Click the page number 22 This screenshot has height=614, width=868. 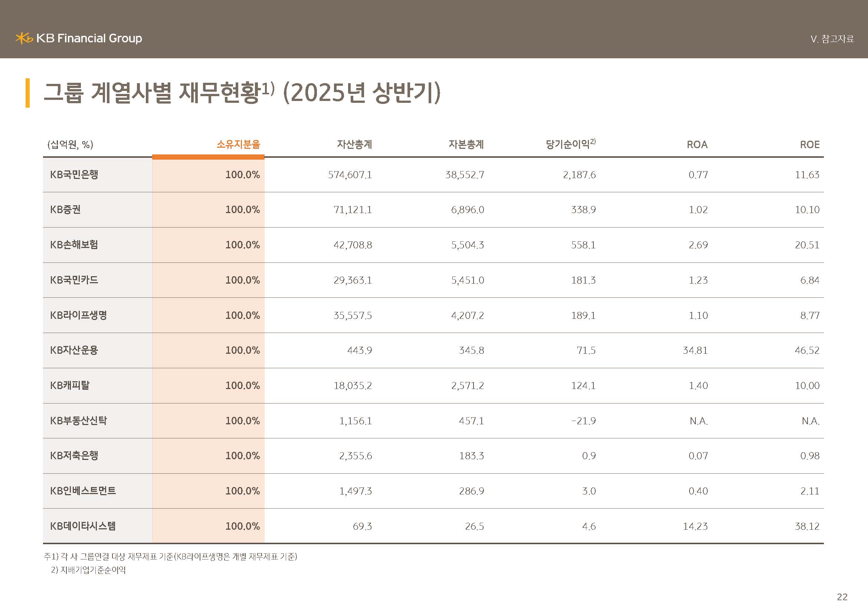[x=842, y=597]
